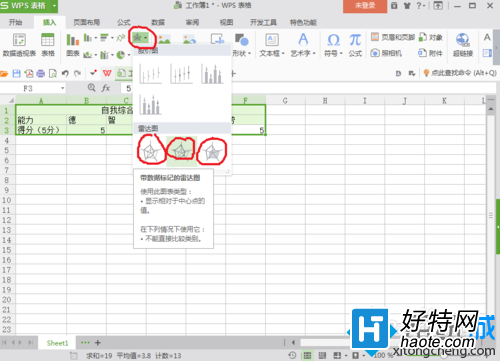
Task: Click the insert function fx icon
Action: [106, 88]
